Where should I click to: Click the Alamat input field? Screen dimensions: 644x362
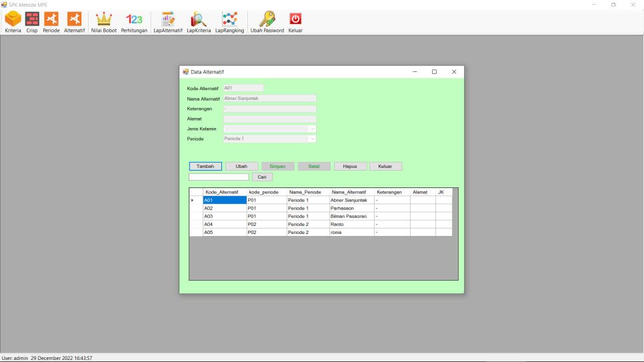tap(270, 119)
